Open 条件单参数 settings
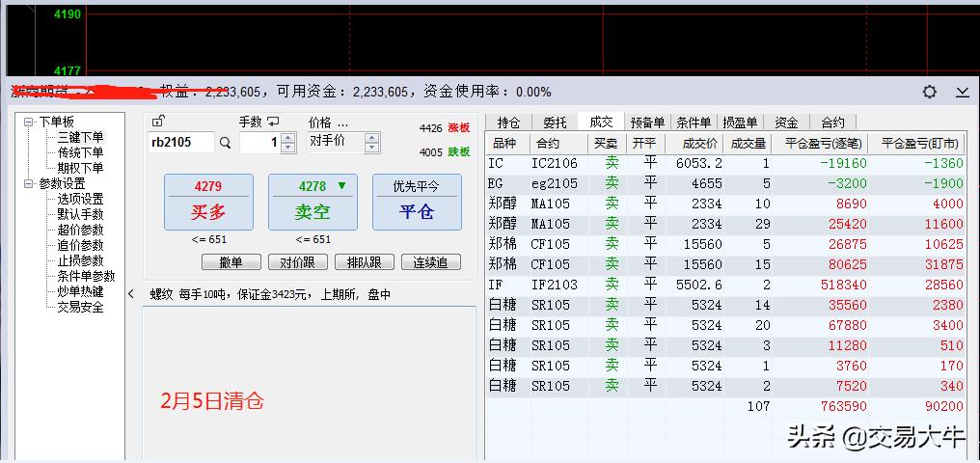 pos(86,276)
